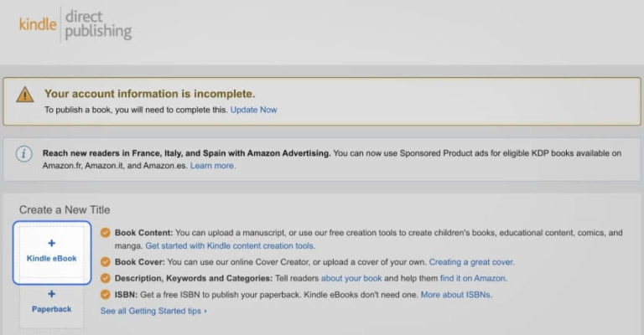Viewport: 644px width, 335px height.
Task: Follow the about your book link
Action: click(351, 278)
